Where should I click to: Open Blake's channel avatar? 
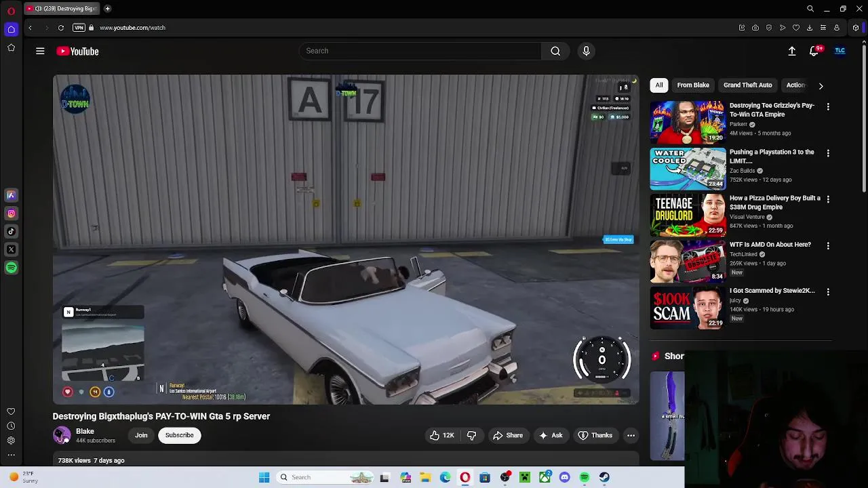tap(62, 435)
